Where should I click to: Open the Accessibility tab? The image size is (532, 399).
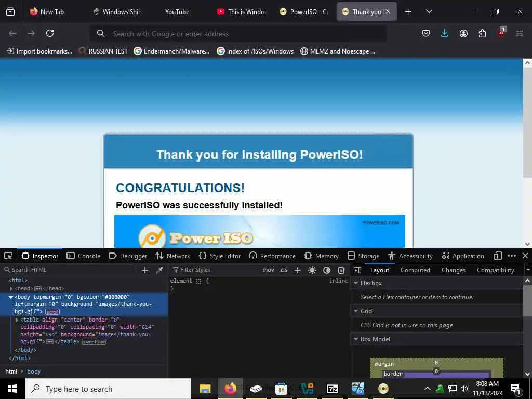coord(410,256)
